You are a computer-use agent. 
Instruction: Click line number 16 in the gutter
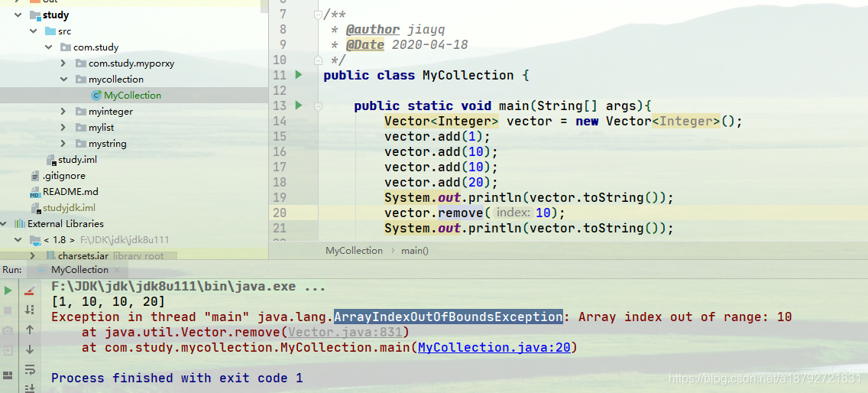pos(280,152)
